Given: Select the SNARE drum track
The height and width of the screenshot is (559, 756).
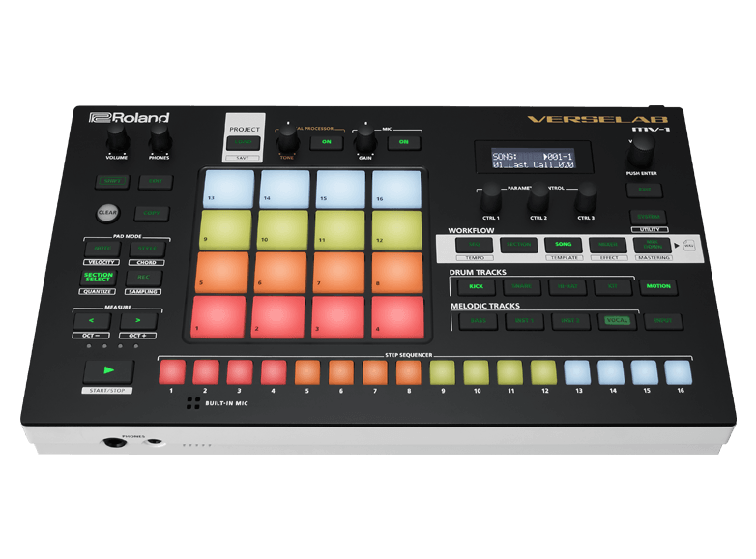Looking at the screenshot, I should pyautogui.click(x=521, y=286).
